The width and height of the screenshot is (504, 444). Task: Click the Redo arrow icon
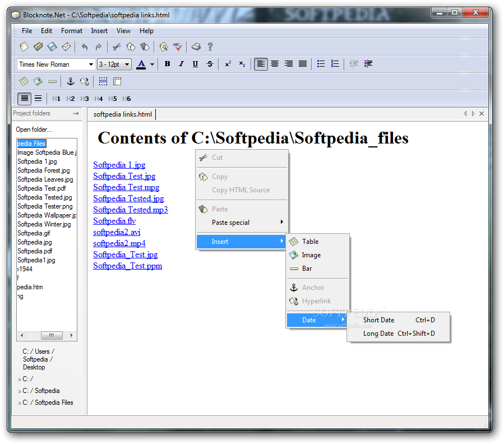pos(98,47)
